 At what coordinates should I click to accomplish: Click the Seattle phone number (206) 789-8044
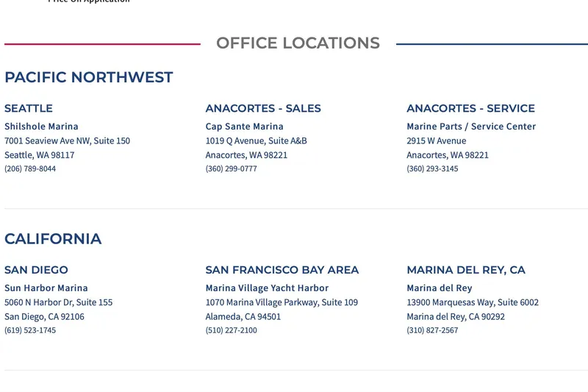[x=30, y=168]
